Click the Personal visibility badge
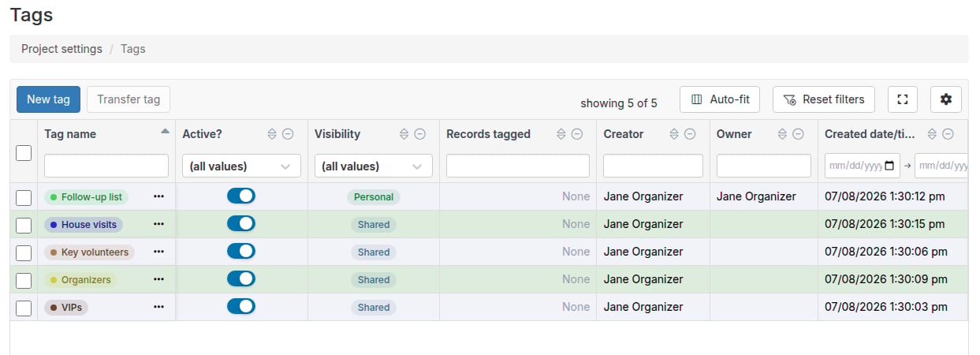This screenshot has width=980, height=355. (374, 197)
